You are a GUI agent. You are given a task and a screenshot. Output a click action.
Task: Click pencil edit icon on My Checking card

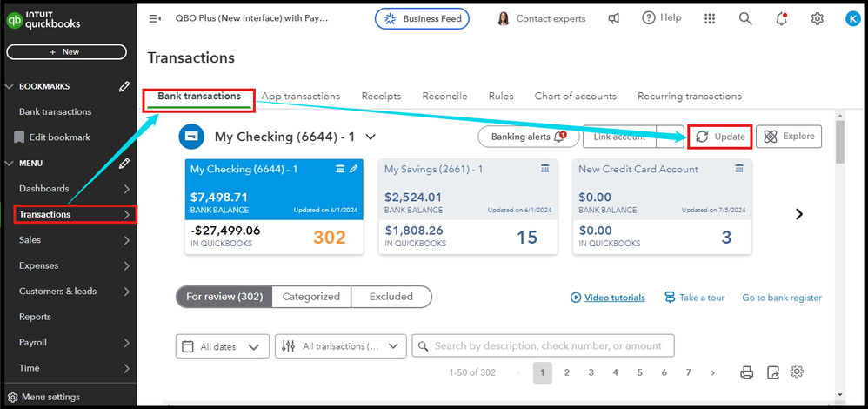click(354, 169)
